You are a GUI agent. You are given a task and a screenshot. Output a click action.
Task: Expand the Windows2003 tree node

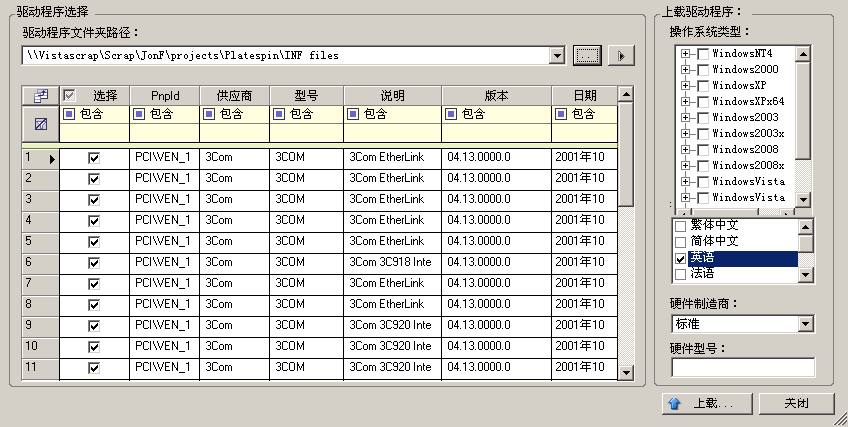tap(686, 117)
